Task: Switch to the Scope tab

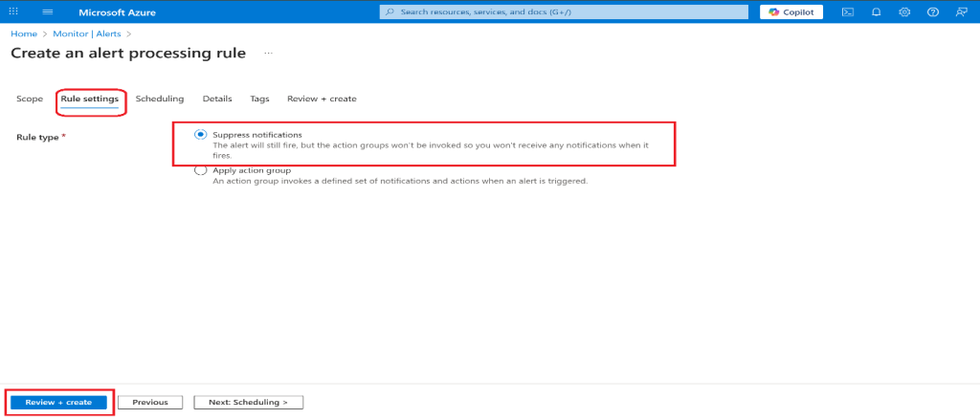Action: point(30,99)
